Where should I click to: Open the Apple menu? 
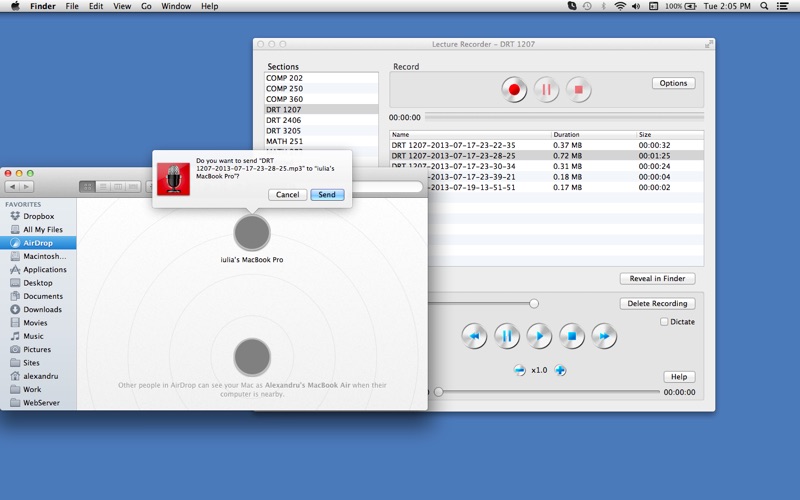15,6
